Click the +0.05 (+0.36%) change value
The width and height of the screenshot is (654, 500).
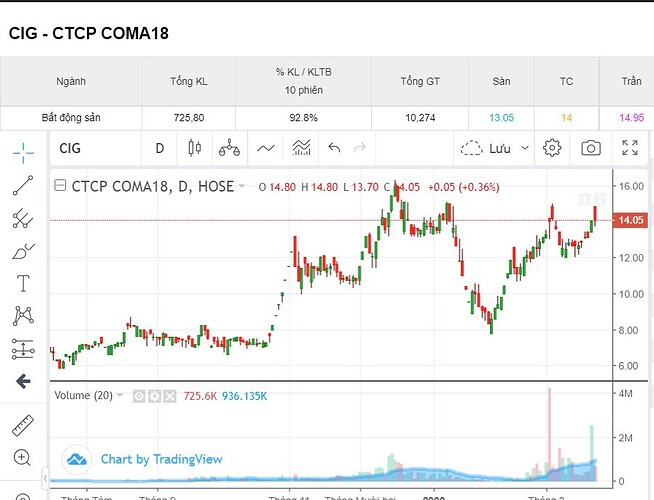point(463,187)
